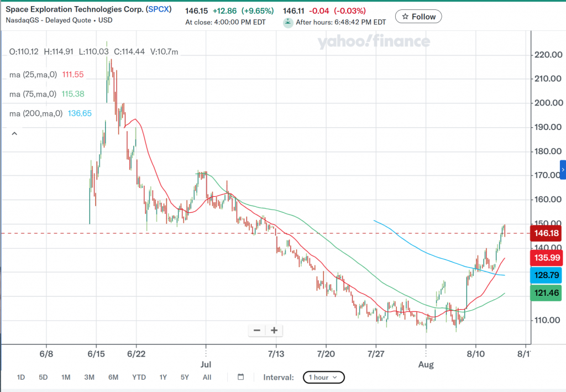Click the 135.99 red MA price tag
This screenshot has height=392, width=566.
pos(547,258)
